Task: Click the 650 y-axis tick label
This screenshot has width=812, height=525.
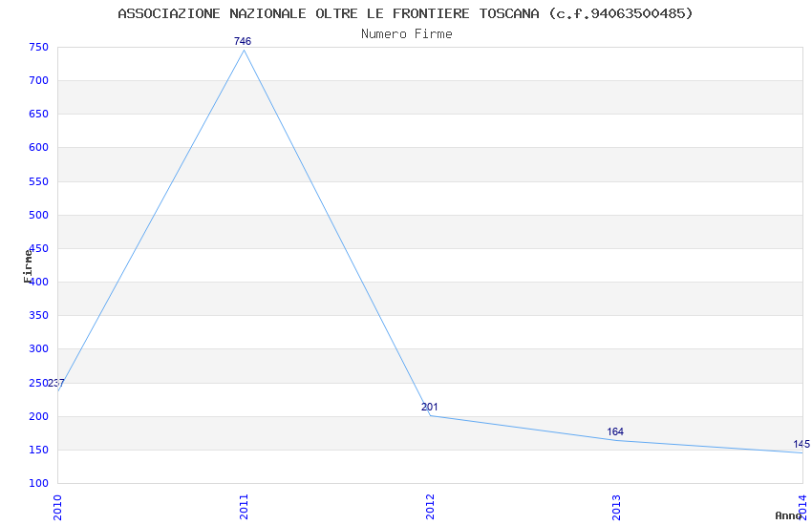Action: pos(38,115)
